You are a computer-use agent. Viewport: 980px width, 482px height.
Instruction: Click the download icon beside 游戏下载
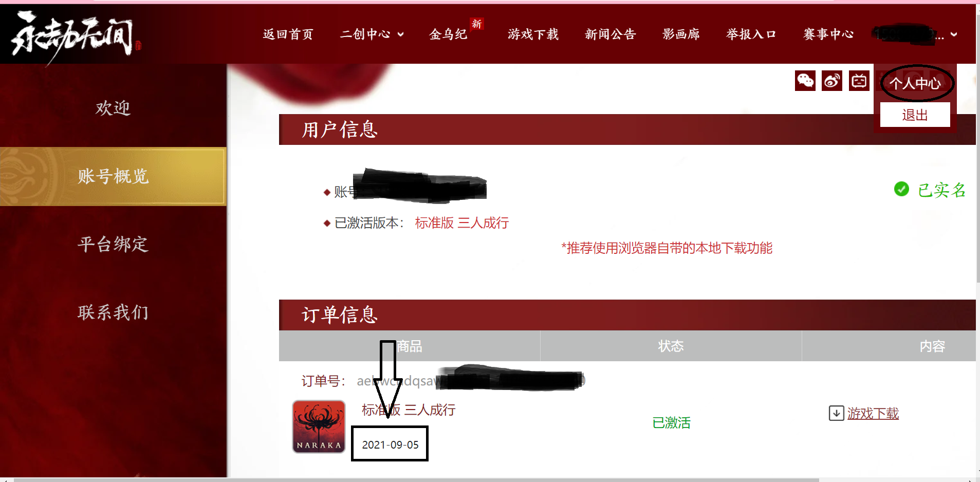pos(836,413)
